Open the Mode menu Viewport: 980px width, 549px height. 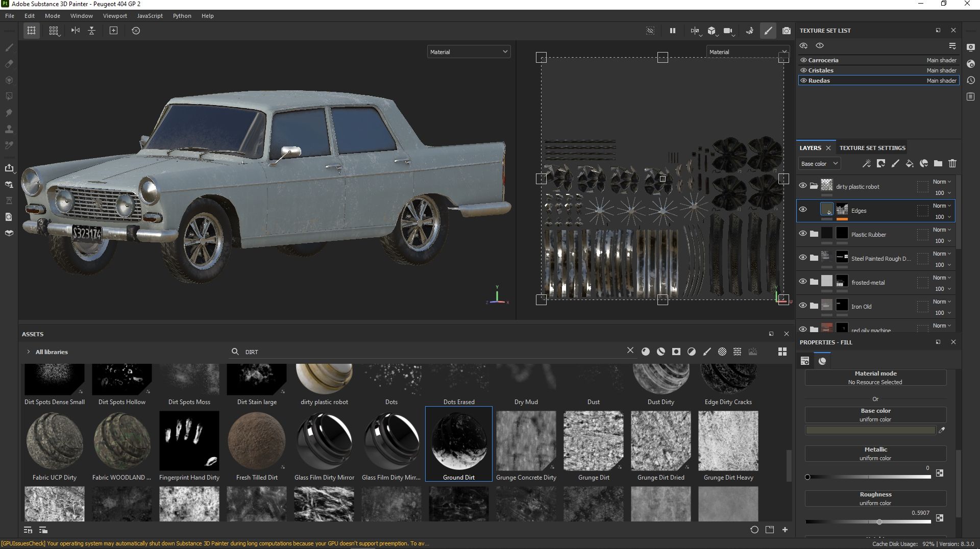coord(53,16)
